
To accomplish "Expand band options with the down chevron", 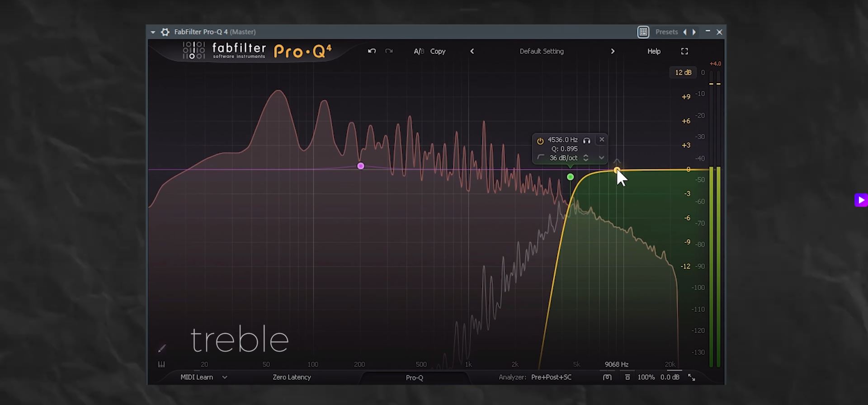I will (602, 158).
